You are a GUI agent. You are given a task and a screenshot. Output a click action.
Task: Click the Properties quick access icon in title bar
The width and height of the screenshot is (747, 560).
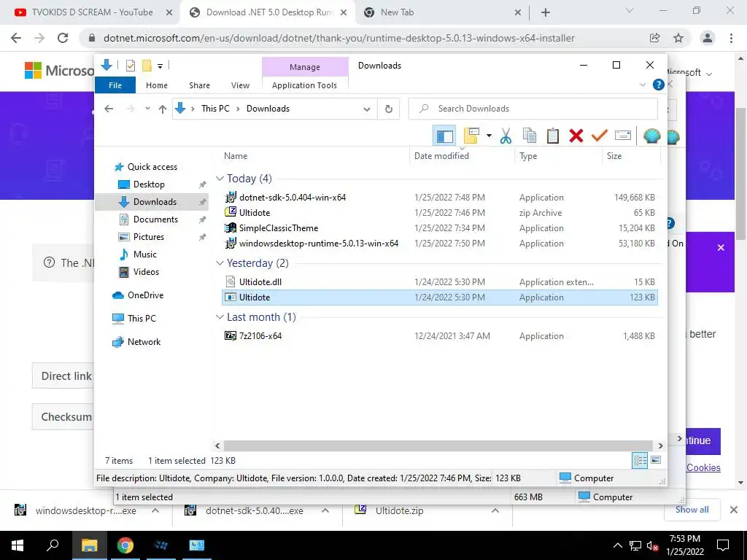[130, 66]
